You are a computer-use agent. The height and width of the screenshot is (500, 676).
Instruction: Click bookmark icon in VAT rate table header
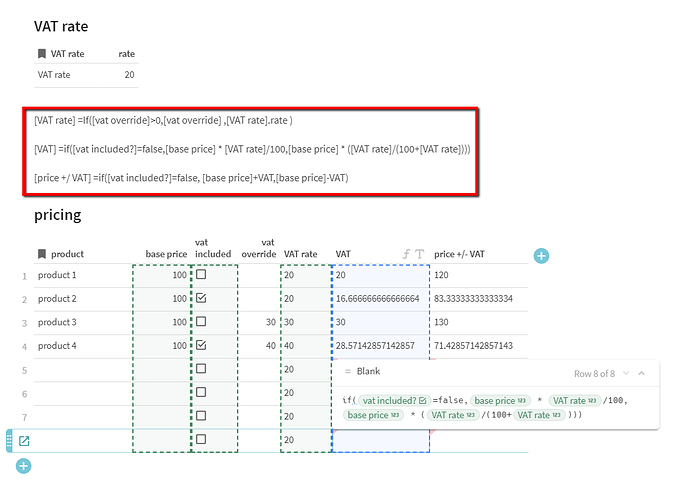(x=42, y=53)
